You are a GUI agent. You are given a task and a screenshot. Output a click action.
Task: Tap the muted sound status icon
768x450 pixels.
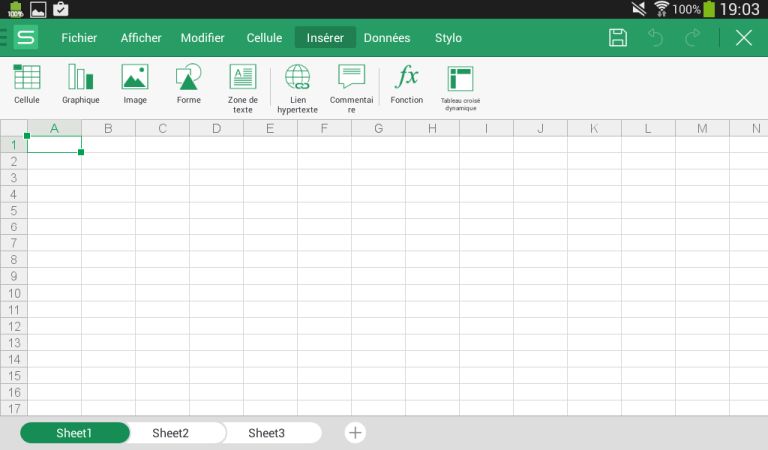[639, 9]
